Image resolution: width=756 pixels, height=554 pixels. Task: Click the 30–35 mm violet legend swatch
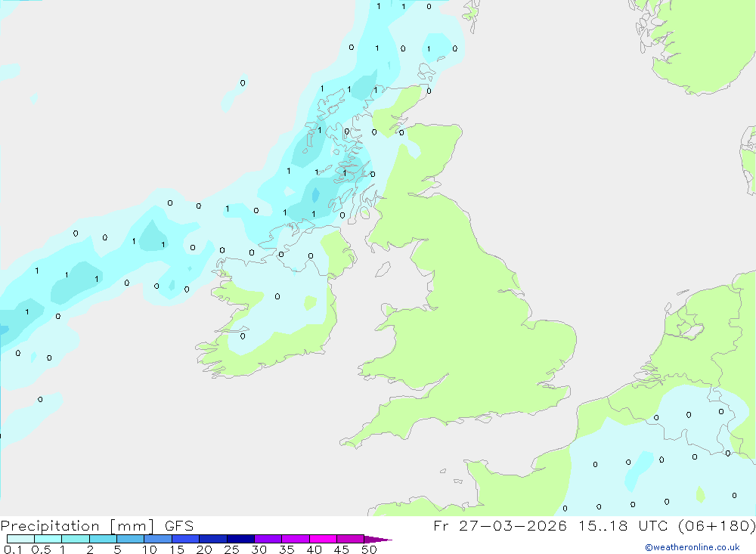268,539
